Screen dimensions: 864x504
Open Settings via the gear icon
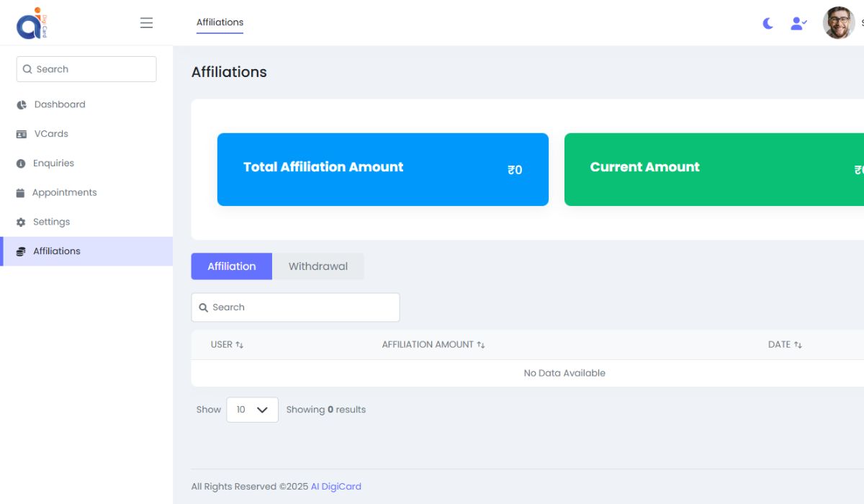click(x=21, y=222)
